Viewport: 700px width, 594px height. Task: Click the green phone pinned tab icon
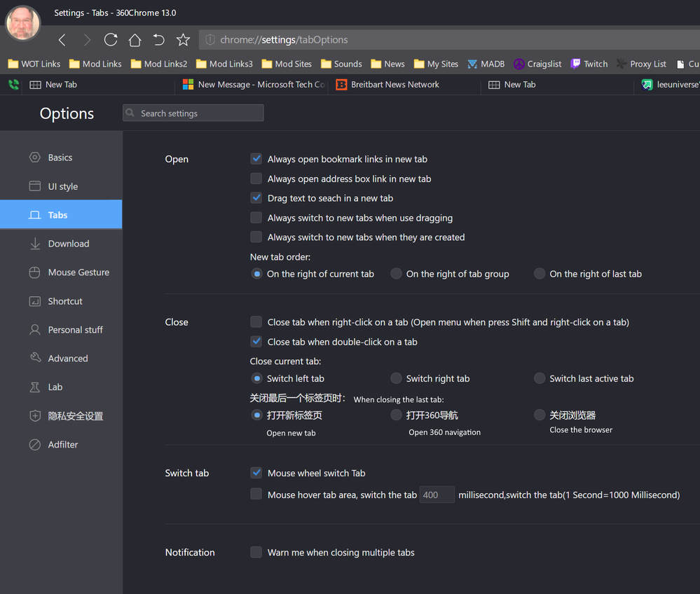point(13,84)
